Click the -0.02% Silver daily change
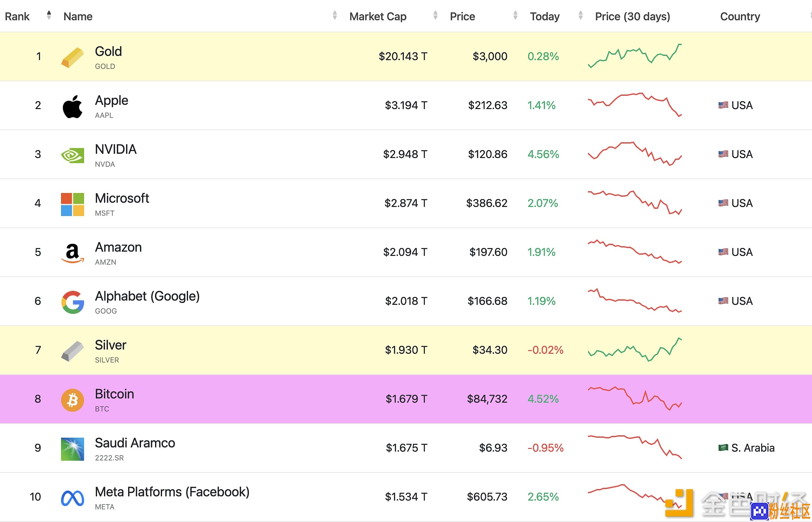812x522 pixels. 545,350
